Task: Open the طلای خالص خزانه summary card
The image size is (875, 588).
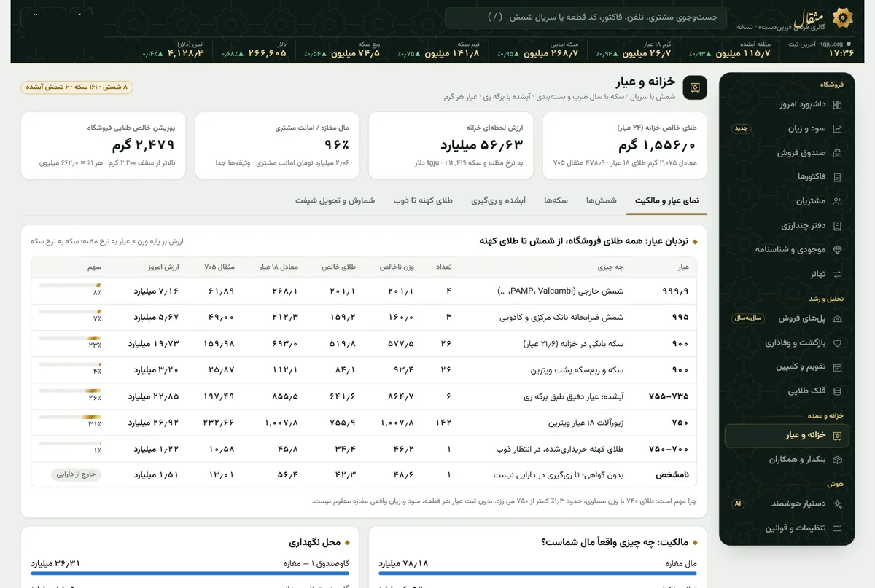Action: tap(625, 145)
